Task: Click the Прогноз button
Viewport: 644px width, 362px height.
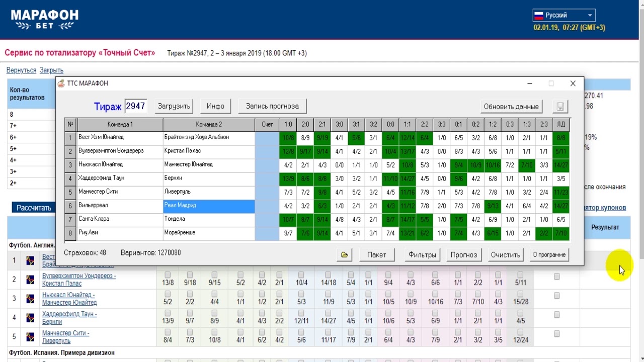Action: click(x=464, y=255)
